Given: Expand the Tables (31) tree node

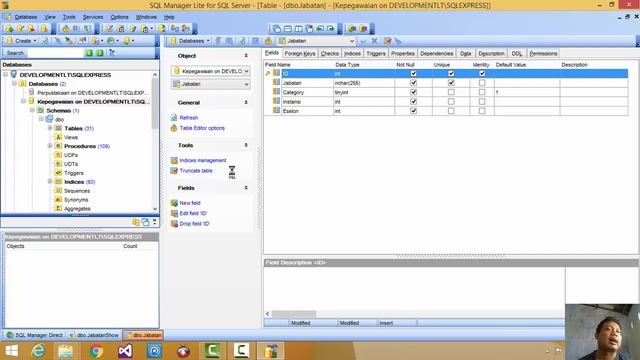Looking at the screenshot, I should click(x=50, y=128).
